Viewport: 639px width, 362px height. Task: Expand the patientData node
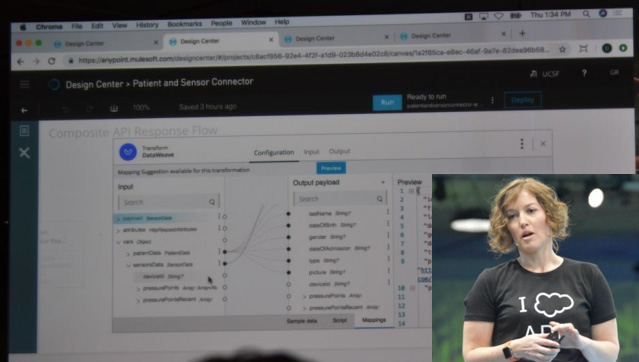pos(128,254)
